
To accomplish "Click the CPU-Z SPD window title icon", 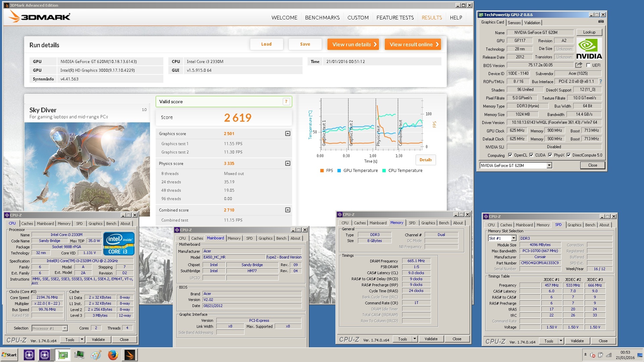I will (486, 217).
